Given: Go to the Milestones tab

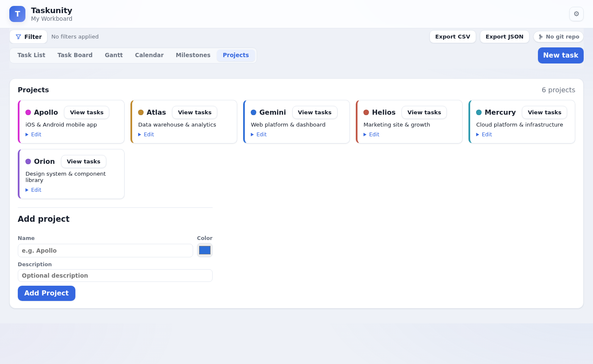Looking at the screenshot, I should [193, 55].
